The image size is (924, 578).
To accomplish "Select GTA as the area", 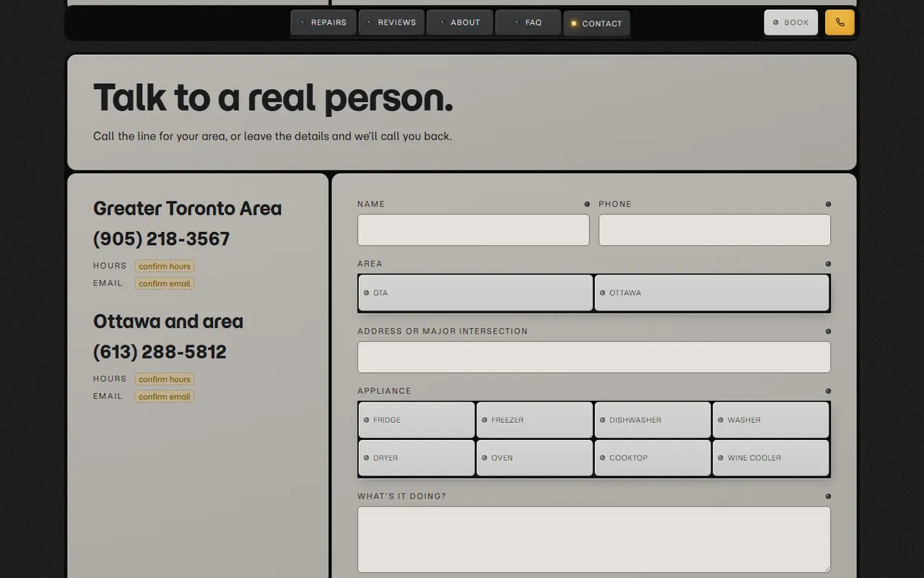I will 476,293.
